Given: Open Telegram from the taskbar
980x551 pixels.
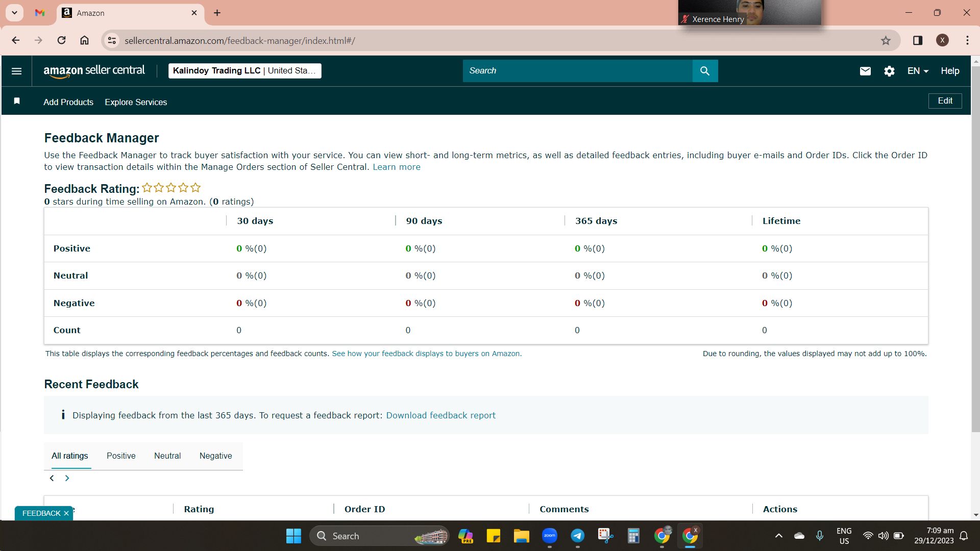Looking at the screenshot, I should 577,536.
